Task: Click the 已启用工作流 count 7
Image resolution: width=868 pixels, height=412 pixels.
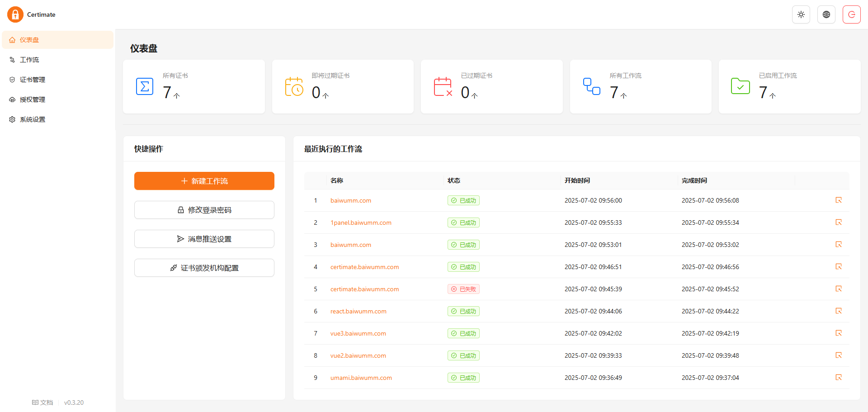Action: tap(763, 92)
